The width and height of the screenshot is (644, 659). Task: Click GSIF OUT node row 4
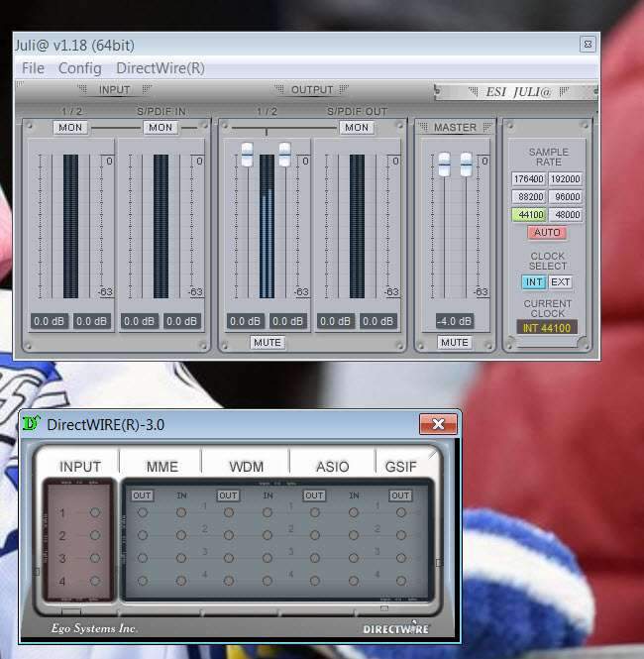click(x=401, y=581)
